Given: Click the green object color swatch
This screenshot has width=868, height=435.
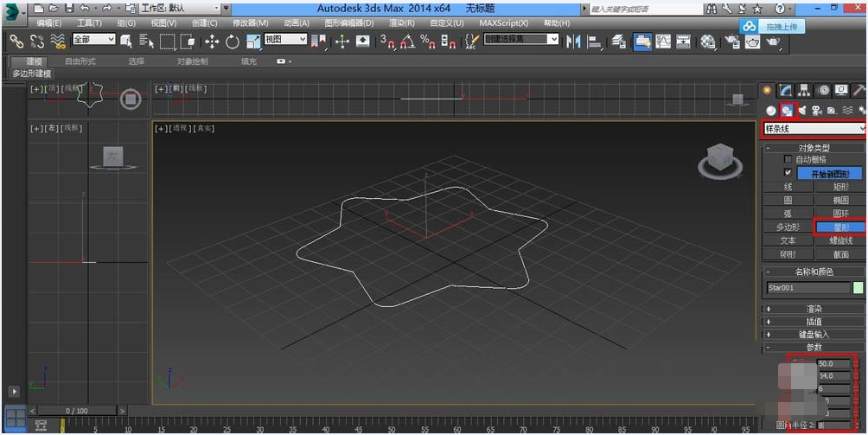Looking at the screenshot, I should click(858, 288).
